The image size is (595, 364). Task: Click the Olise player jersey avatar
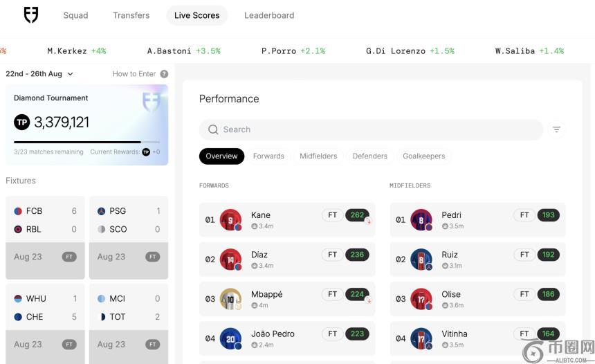point(421,299)
